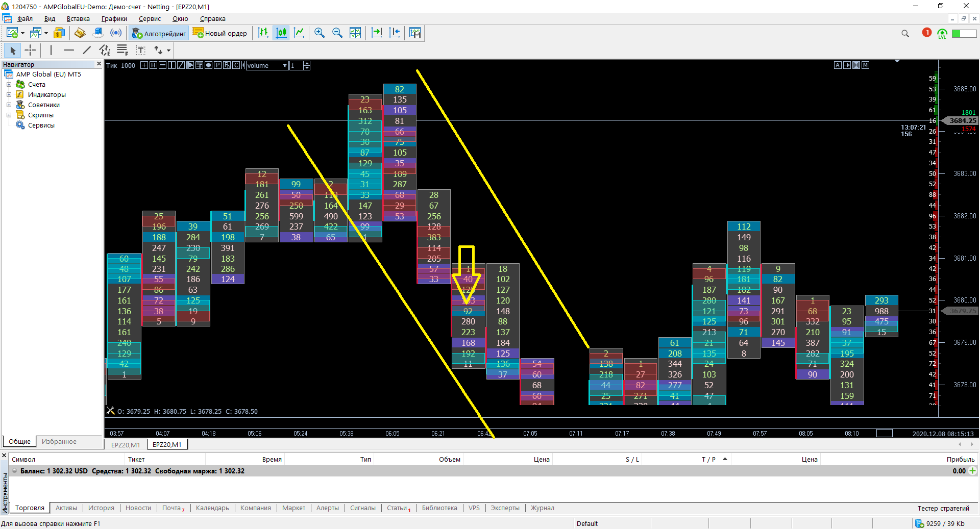This screenshot has height=529, width=980.
Task: Open the chart profiles icon
Action: 36,33
